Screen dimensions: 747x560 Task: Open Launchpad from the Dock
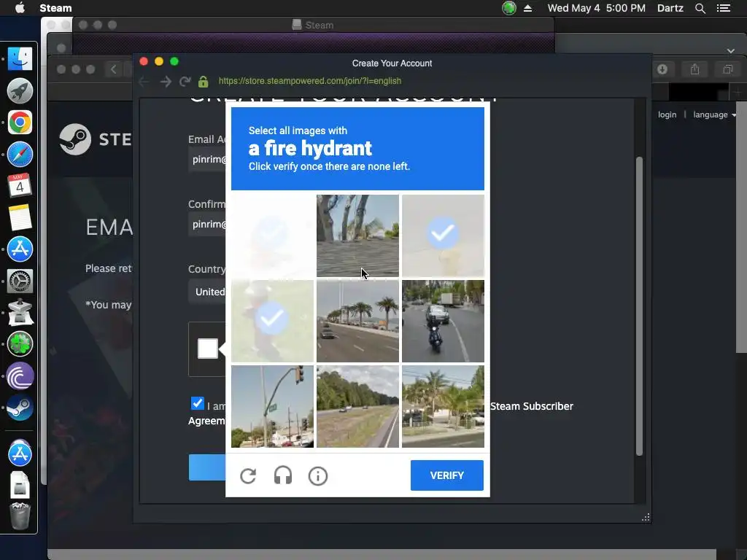(x=20, y=90)
